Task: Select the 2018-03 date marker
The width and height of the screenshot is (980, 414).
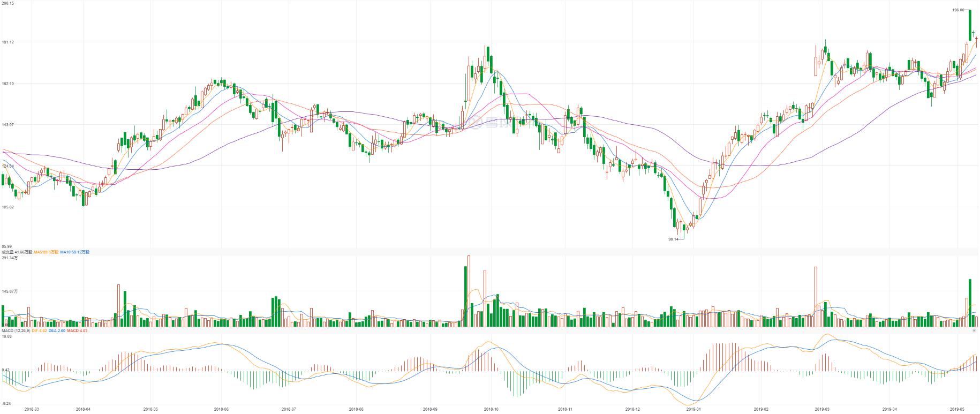Action: coord(32,410)
